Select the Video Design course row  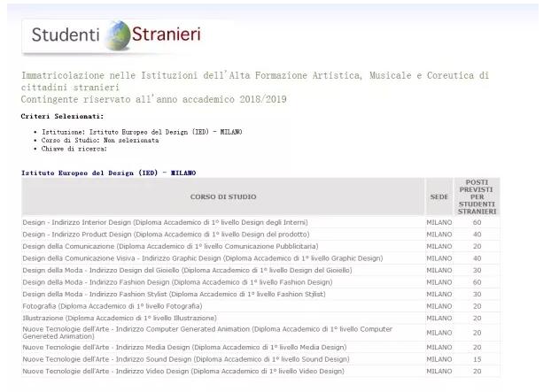[260, 371]
